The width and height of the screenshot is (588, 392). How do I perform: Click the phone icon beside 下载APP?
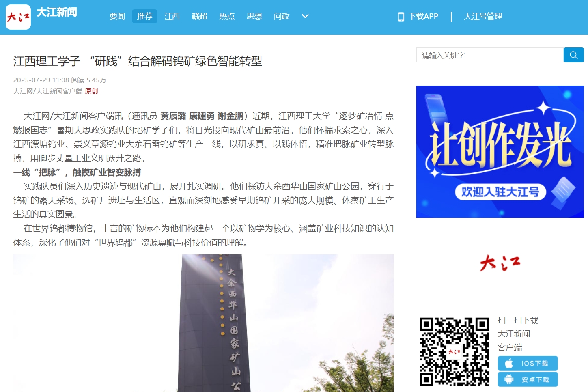click(401, 17)
